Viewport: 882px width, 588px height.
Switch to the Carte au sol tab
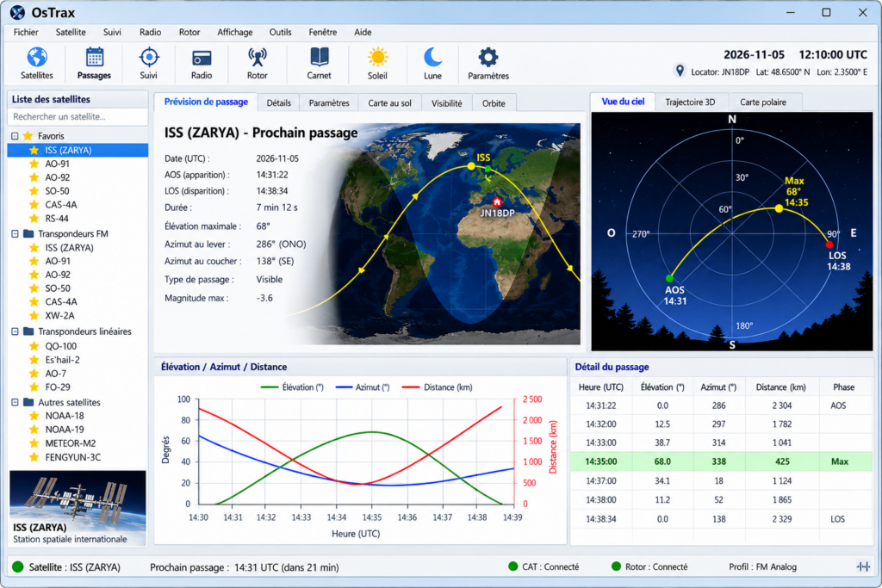(389, 102)
